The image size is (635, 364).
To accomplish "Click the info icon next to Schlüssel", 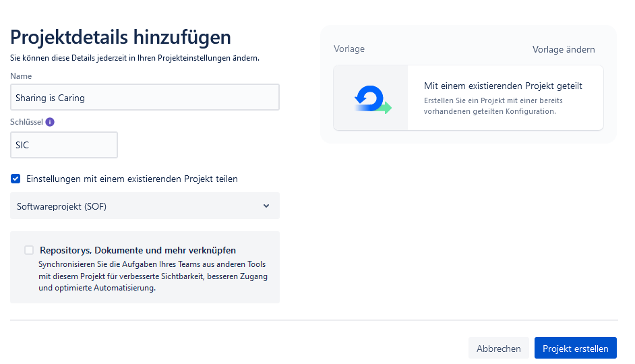I will pos(50,122).
